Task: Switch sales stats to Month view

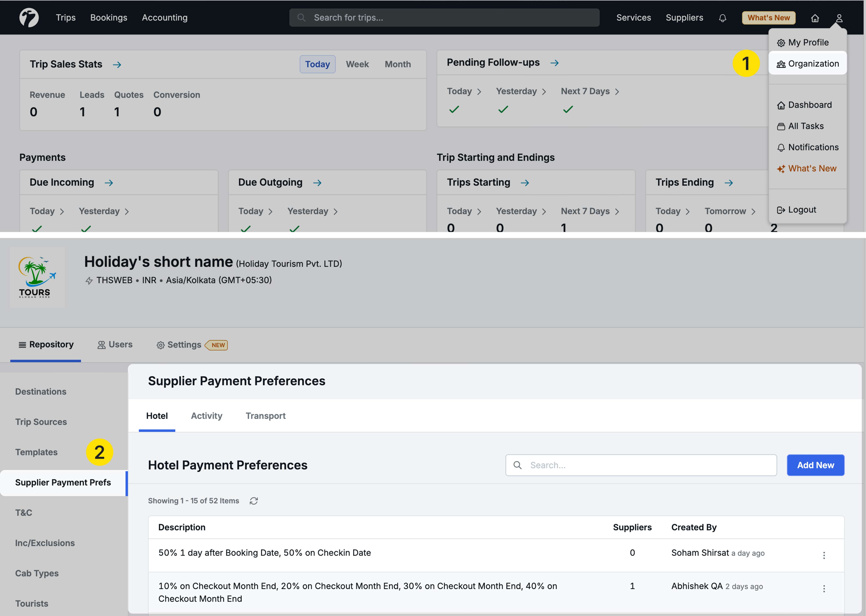Action: pos(397,64)
